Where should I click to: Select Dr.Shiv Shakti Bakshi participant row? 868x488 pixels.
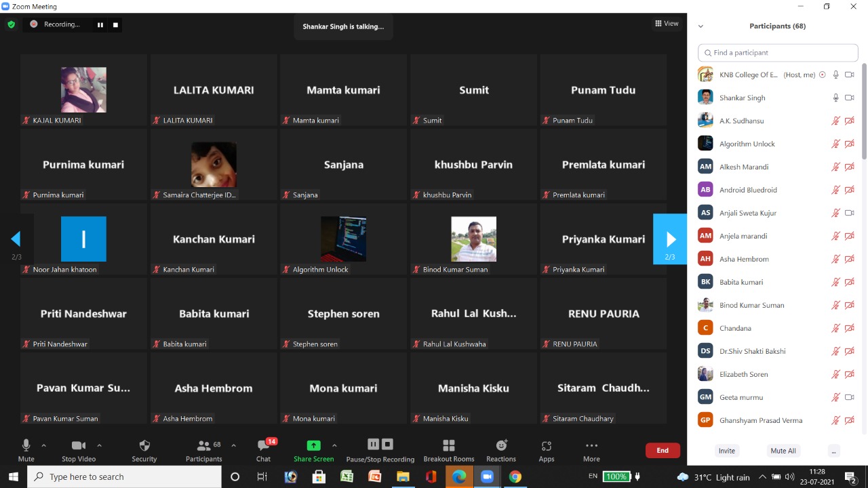[x=778, y=351]
